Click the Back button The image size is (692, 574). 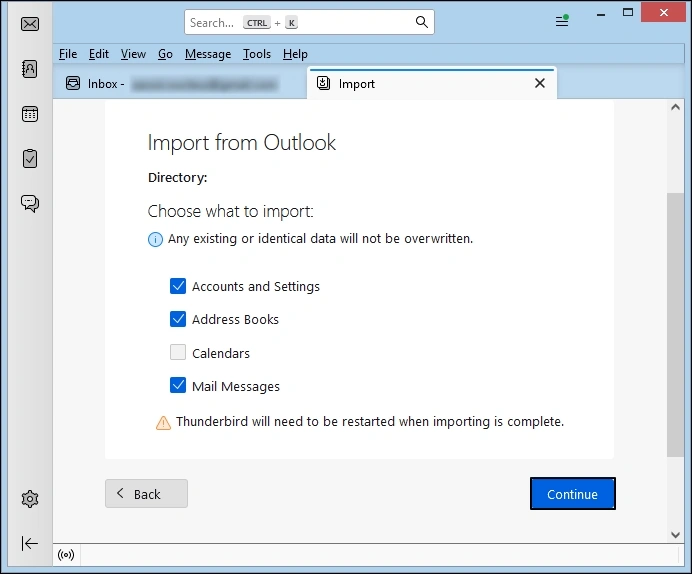click(147, 494)
